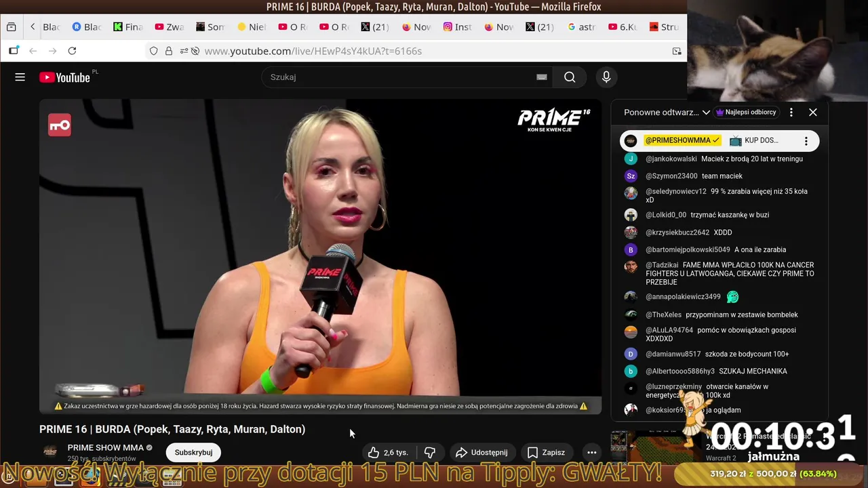Viewport: 868px width, 488px height.
Task: Click the @luzneprzekminy chat username
Action: 673,387
